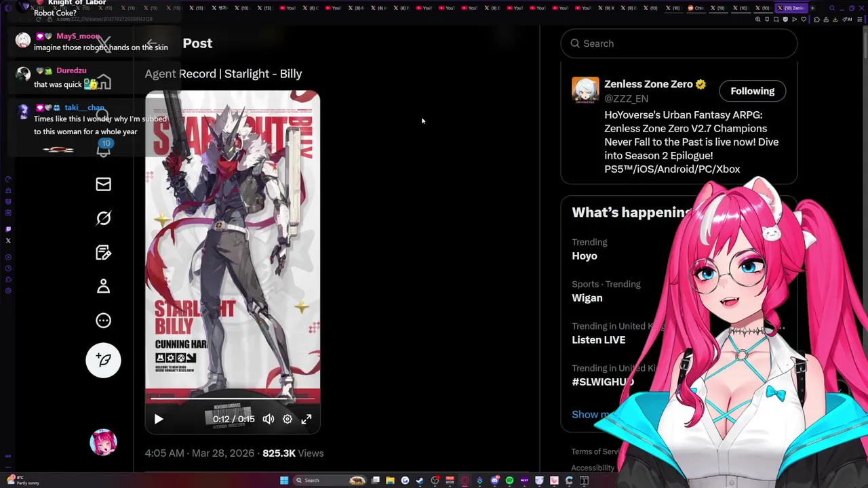Open Discord from the taskbar
Image resolution: width=868 pixels, height=488 pixels.
(494, 481)
